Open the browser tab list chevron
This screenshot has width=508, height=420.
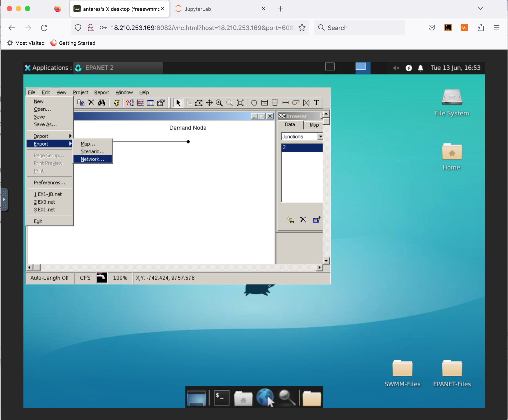click(481, 9)
